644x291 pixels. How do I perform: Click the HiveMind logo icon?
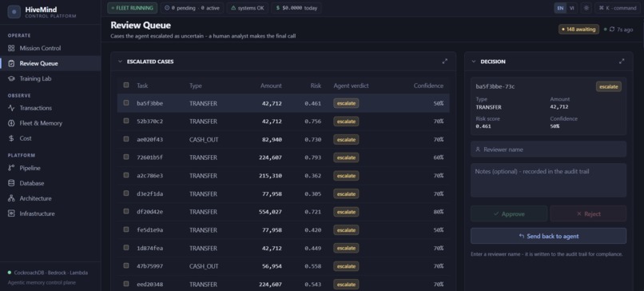pos(14,12)
